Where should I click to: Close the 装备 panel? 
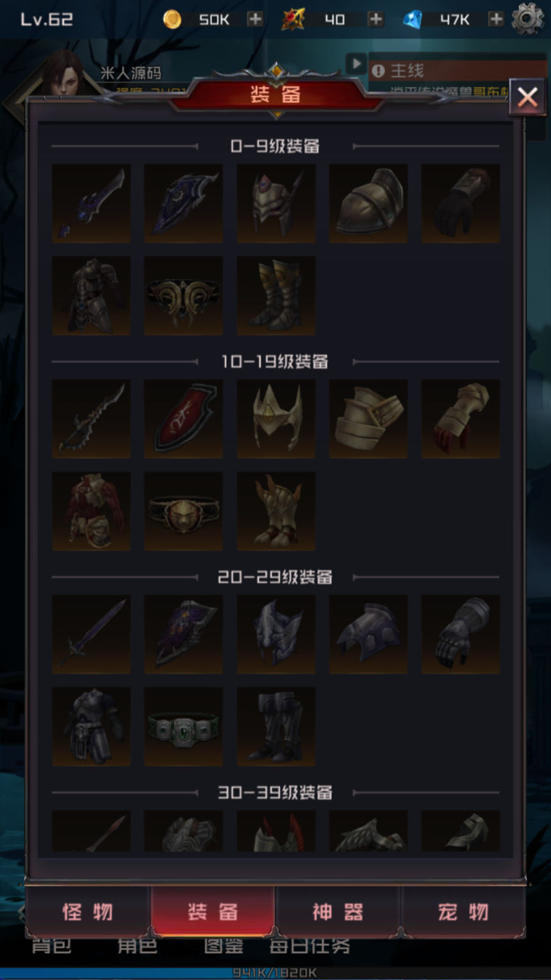click(x=527, y=96)
